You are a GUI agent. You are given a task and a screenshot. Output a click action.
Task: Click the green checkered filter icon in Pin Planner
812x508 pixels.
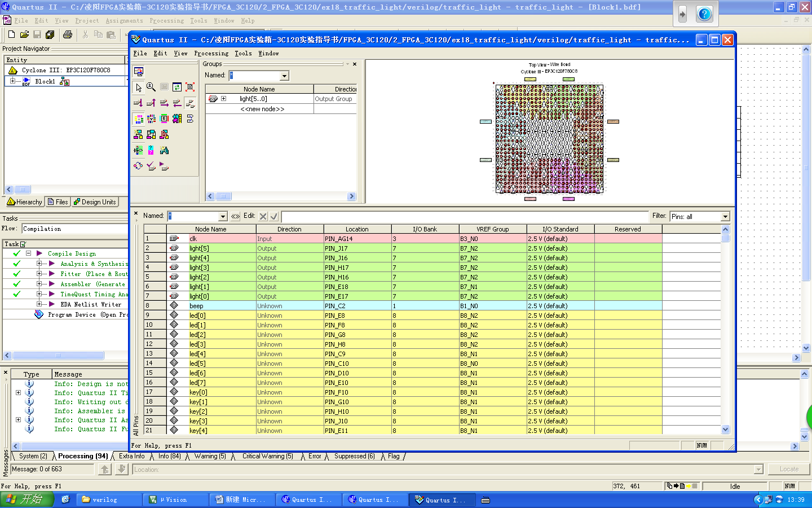click(138, 150)
